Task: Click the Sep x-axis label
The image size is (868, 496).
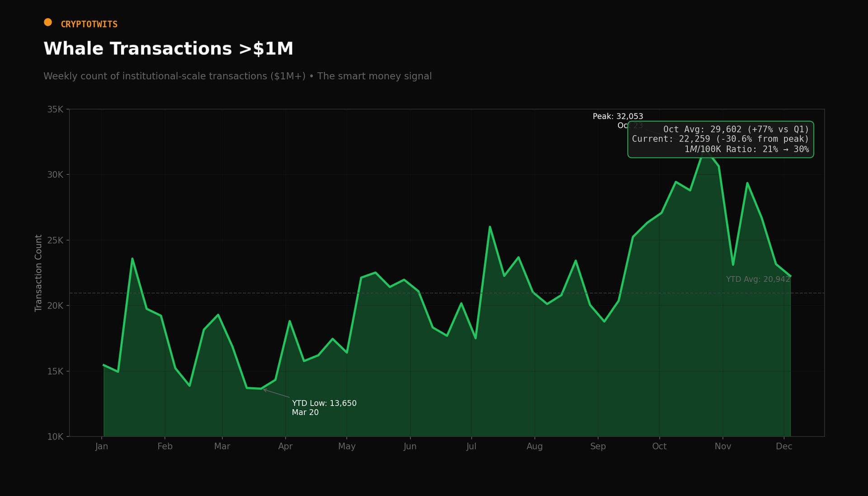Action: (x=598, y=446)
